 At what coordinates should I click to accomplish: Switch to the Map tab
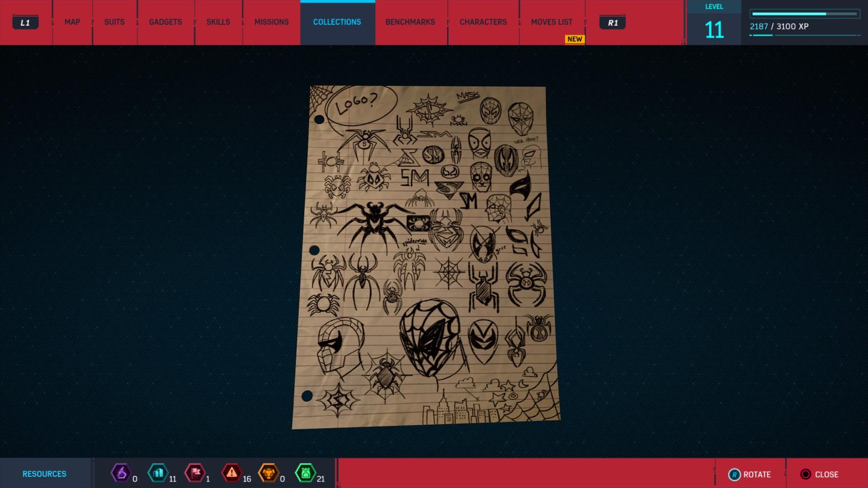click(x=72, y=22)
